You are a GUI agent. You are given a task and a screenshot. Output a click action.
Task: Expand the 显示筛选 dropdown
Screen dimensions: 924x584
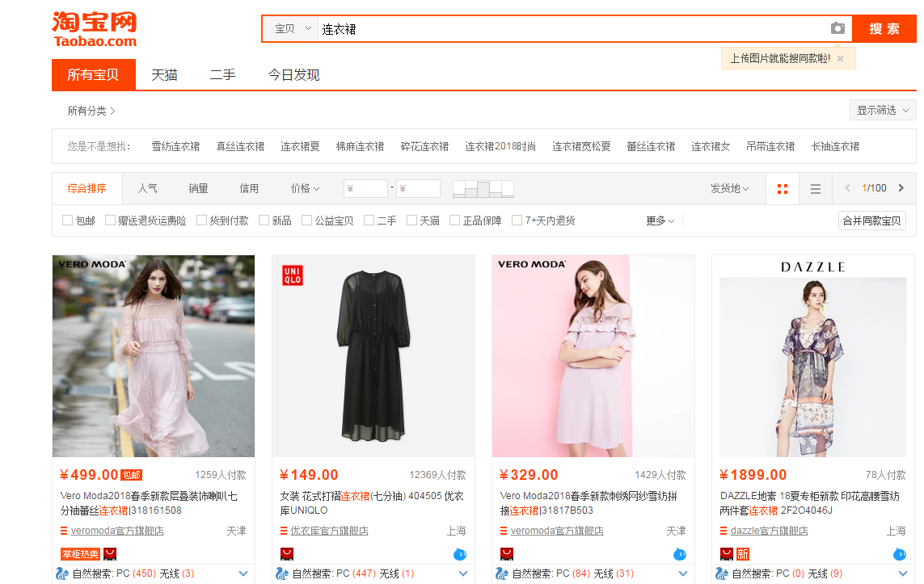883,110
